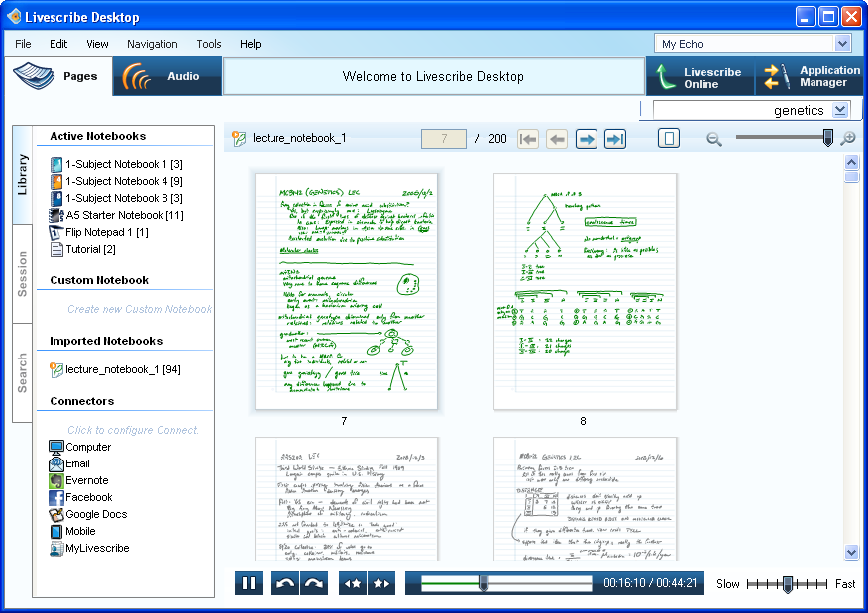The image size is (868, 613).
Task: Open the Navigation menu
Action: pyautogui.click(x=152, y=44)
